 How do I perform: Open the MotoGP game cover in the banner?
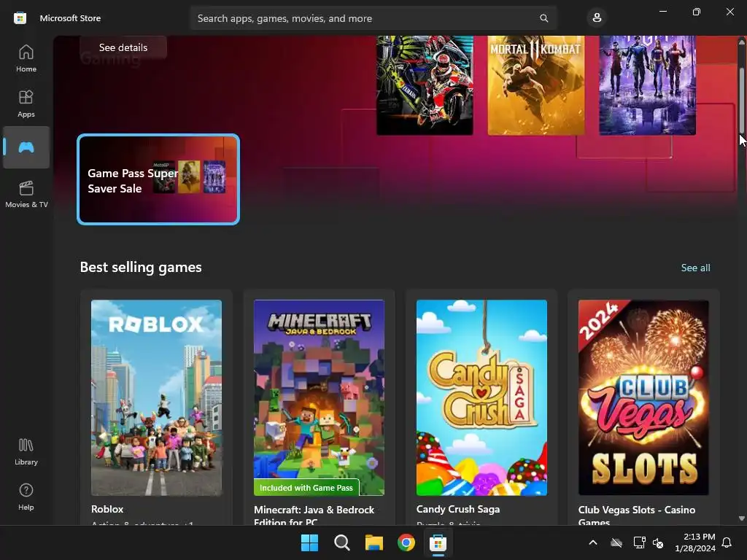(425, 85)
